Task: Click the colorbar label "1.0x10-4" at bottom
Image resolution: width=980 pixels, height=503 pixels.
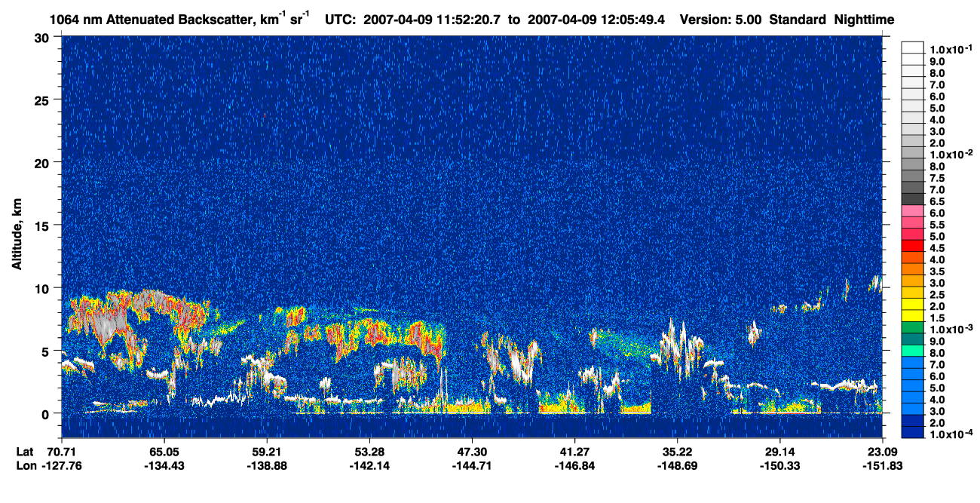Action: coord(950,434)
